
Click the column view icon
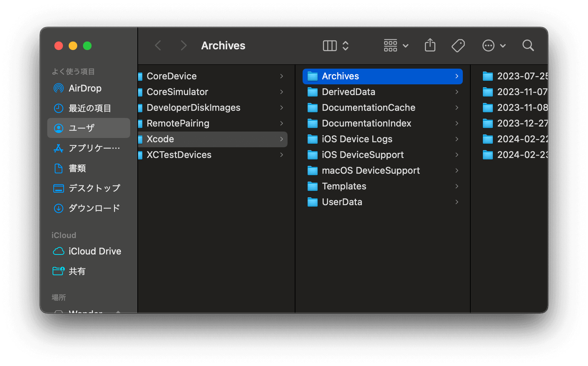pyautogui.click(x=330, y=46)
